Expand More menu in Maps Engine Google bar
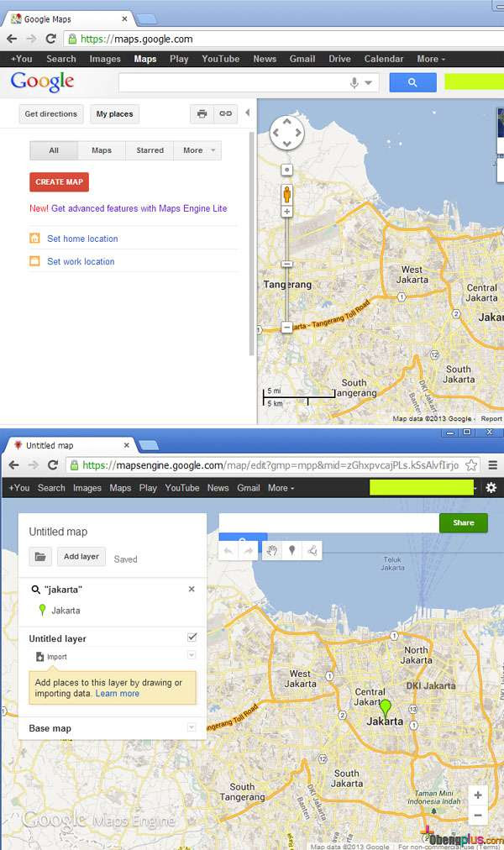Screen dimensions: 504x850 click(x=281, y=488)
